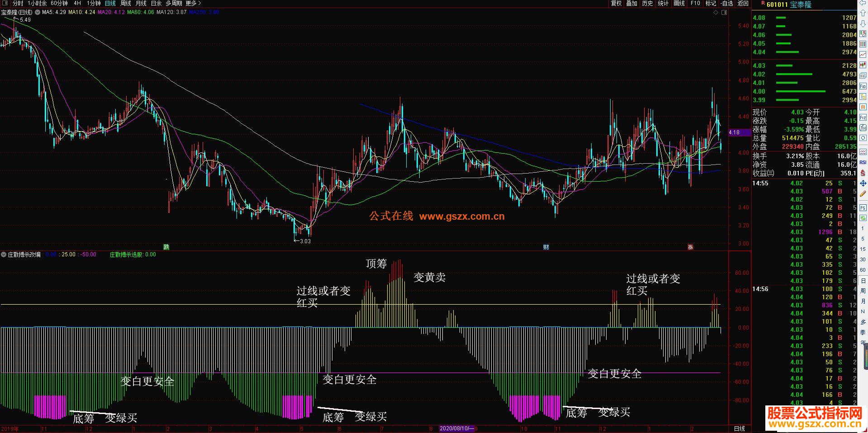The height and width of the screenshot is (433, 868).
Task: Click the MA250 value label in chart header
Action: (x=204, y=12)
